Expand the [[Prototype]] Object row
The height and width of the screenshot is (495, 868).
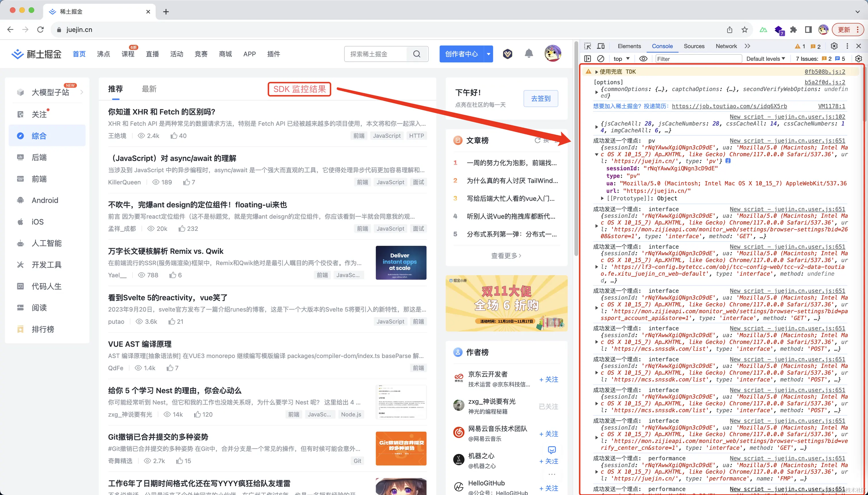pos(602,198)
